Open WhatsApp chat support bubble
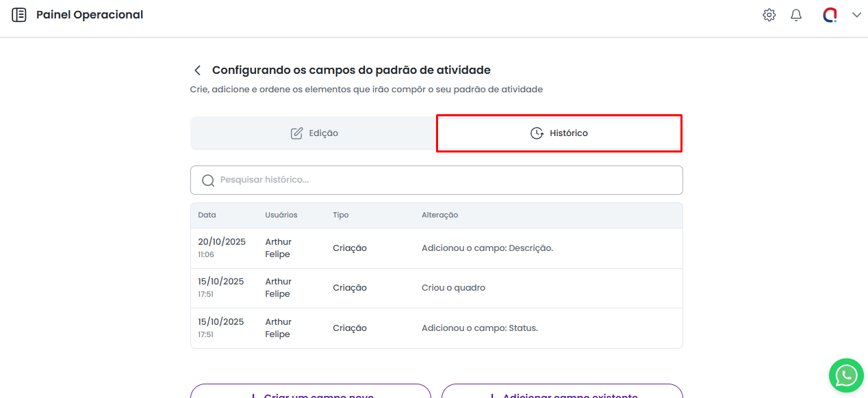This screenshot has height=398, width=868. (x=846, y=375)
